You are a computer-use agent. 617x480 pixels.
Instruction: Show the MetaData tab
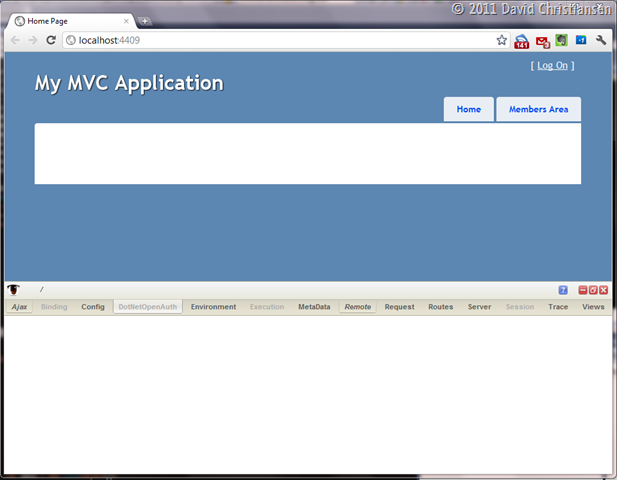tap(314, 307)
